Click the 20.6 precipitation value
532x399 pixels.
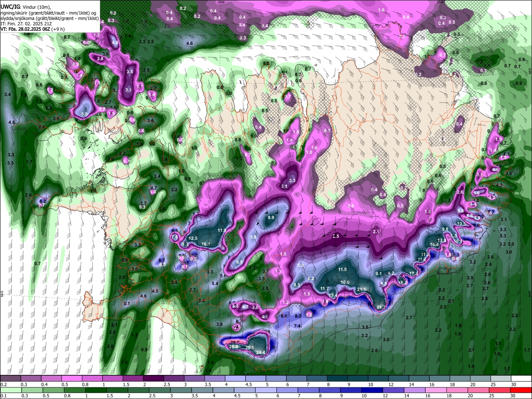(x=250, y=348)
